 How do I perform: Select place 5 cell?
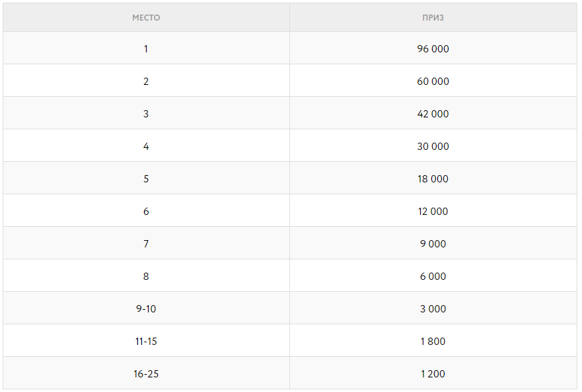[146, 179]
